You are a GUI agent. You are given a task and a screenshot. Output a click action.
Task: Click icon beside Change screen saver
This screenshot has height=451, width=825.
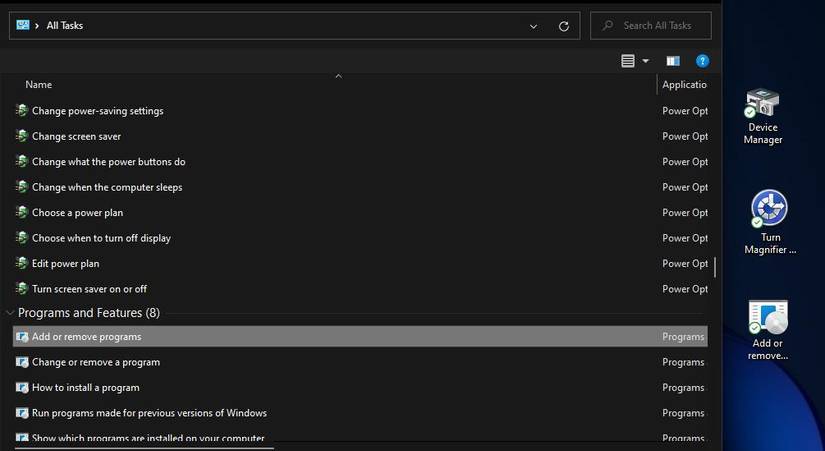[22, 136]
